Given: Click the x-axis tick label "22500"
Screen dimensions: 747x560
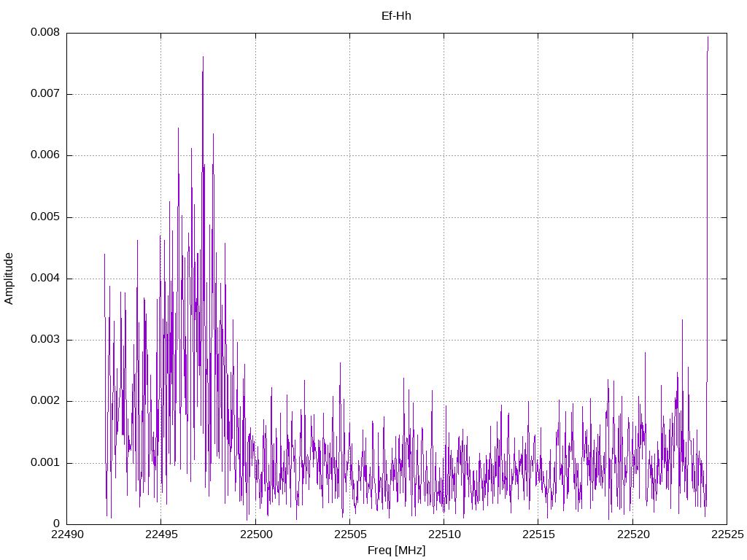Looking at the screenshot, I should pyautogui.click(x=255, y=534).
